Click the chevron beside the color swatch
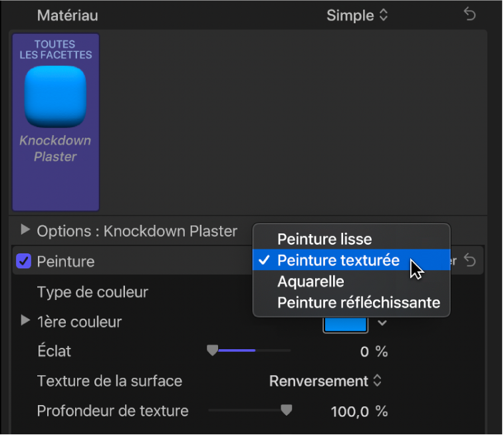The height and width of the screenshot is (435, 504). coord(382,323)
